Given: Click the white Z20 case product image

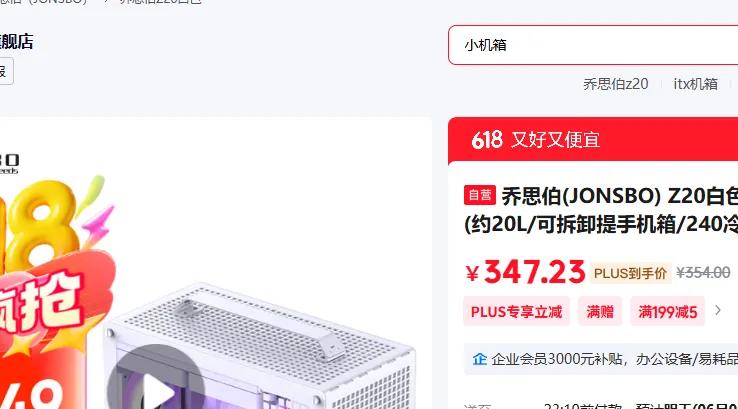Looking at the screenshot, I should coord(259,346).
